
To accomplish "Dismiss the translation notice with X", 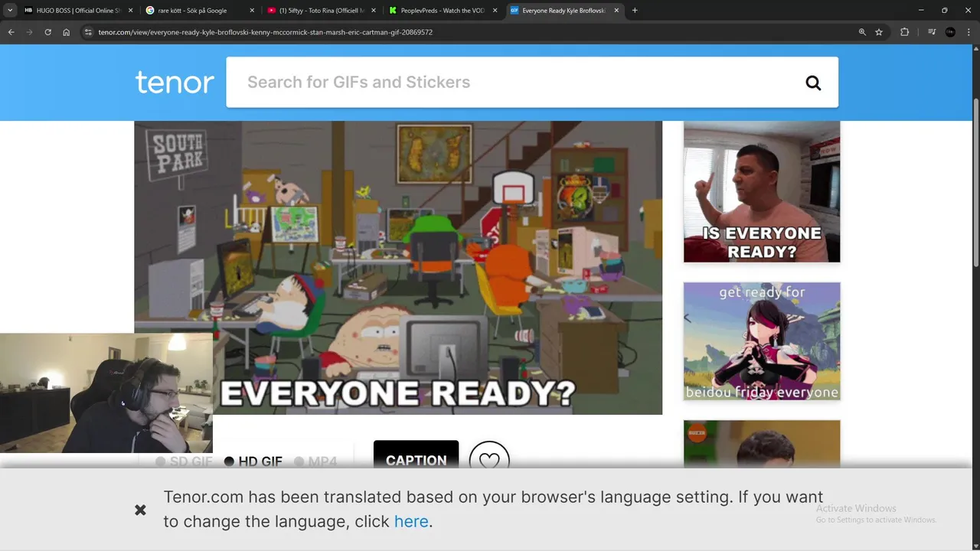I will click(140, 510).
